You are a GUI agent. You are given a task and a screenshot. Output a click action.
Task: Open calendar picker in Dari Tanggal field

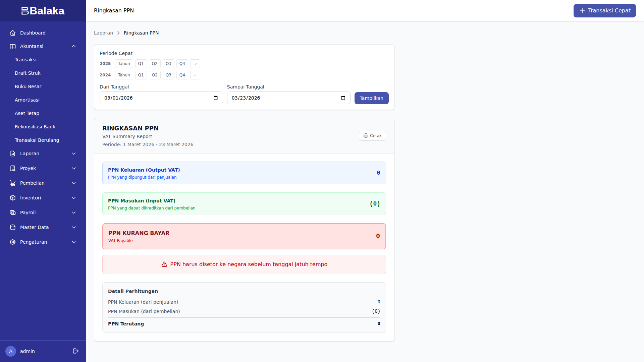(216, 98)
